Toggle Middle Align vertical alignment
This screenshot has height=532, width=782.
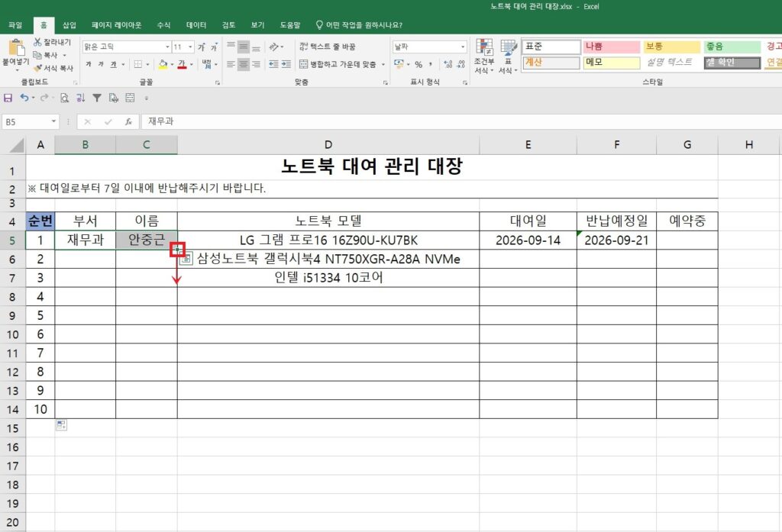click(244, 47)
